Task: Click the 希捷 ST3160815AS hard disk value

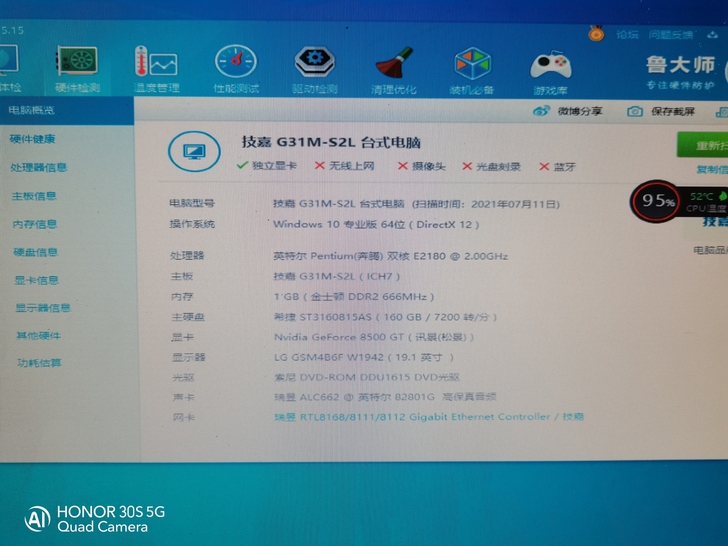Action: pos(385,317)
